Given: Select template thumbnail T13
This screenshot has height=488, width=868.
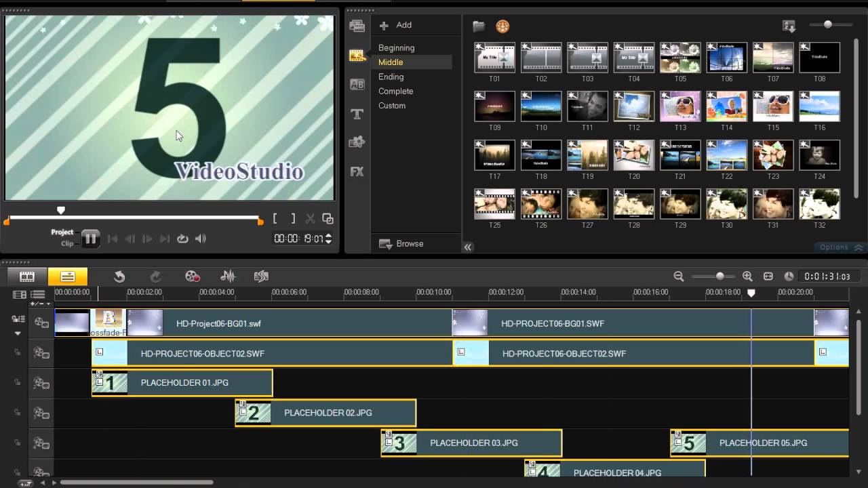Looking at the screenshot, I should click(680, 106).
